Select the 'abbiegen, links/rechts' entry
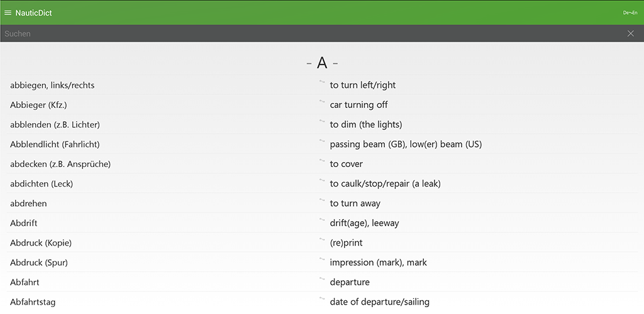This screenshot has width=644, height=314. point(52,85)
